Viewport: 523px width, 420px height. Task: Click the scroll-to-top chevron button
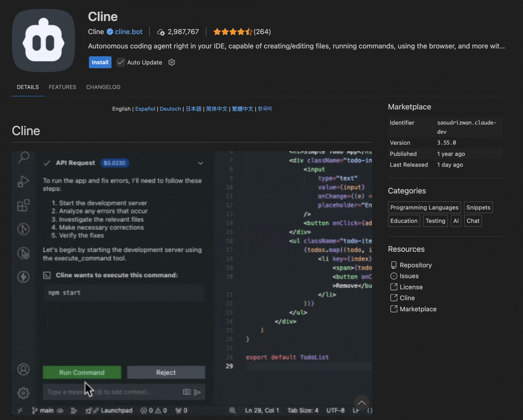point(362,403)
